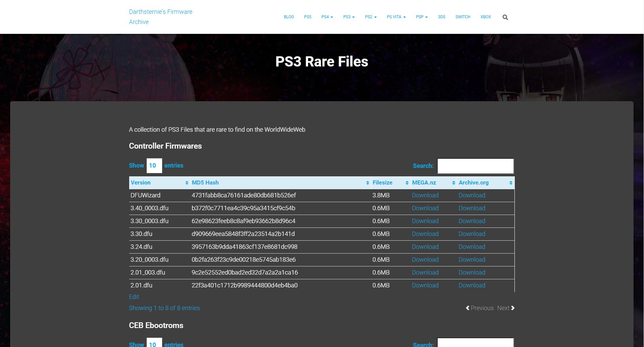Image resolution: width=644 pixels, height=347 pixels.
Task: Select hash d909669eea5848f3ff2a23514a2b141d
Action: [x=243, y=234]
